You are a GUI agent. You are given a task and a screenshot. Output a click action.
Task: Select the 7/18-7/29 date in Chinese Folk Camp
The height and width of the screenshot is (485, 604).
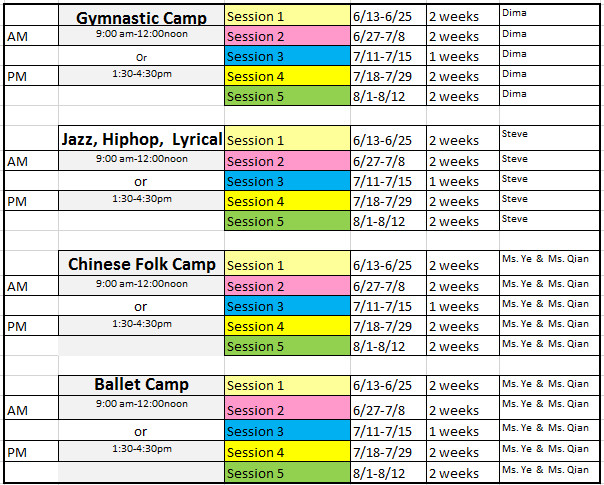pyautogui.click(x=388, y=326)
